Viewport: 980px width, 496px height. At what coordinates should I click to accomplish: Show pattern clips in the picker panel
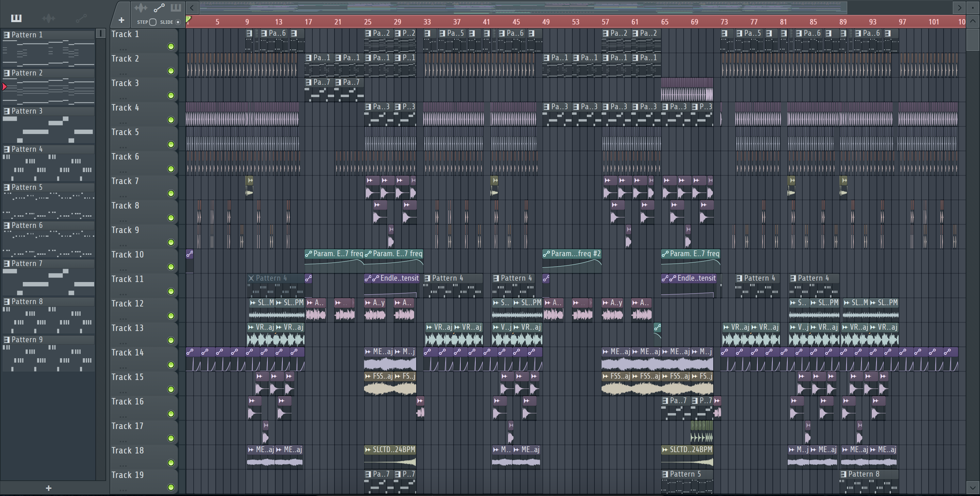tap(16, 18)
